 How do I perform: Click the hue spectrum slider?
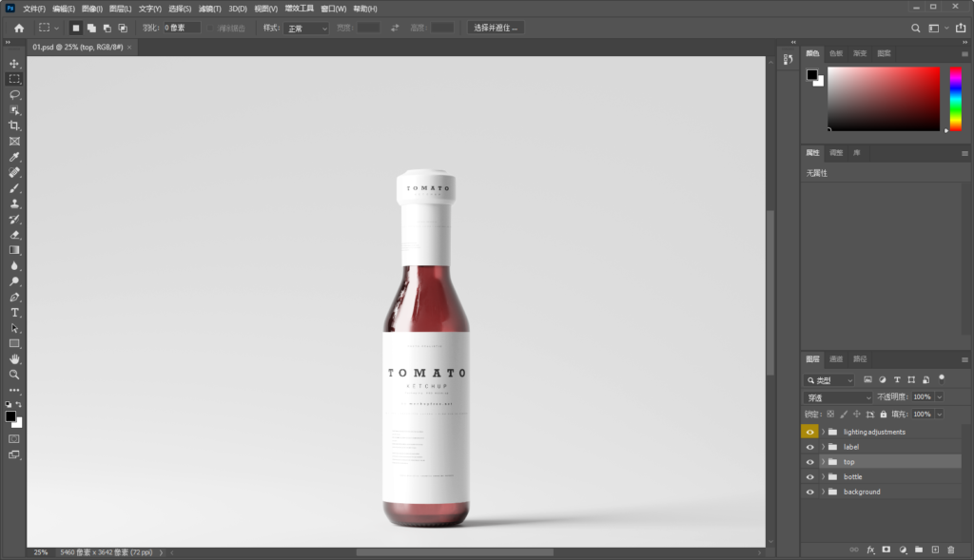(955, 99)
